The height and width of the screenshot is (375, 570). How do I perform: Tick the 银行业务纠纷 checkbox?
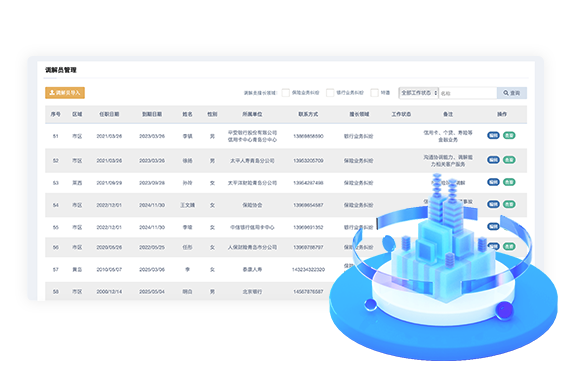pos(330,93)
